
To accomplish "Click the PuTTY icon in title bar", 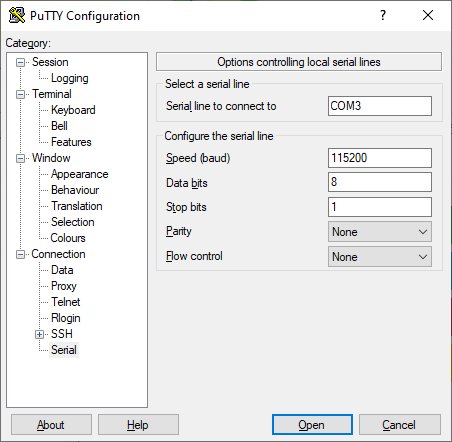I will pyautogui.click(x=17, y=15).
